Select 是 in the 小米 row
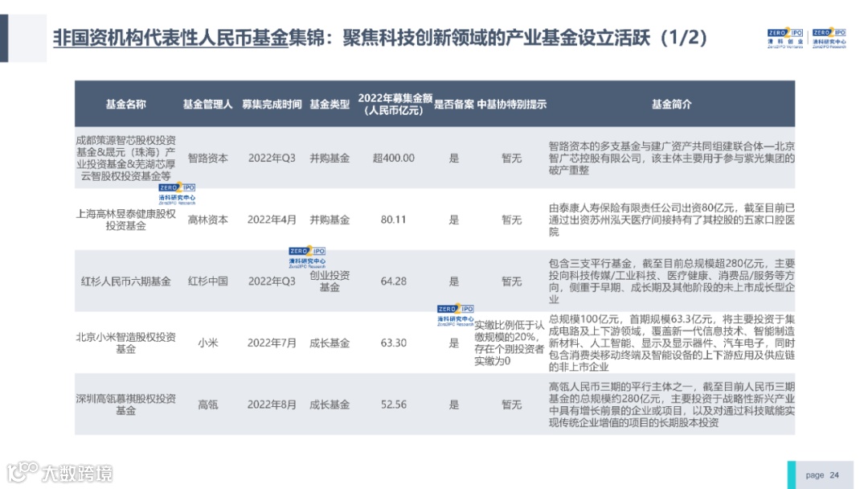This screenshot has width=868, height=489. [x=454, y=343]
